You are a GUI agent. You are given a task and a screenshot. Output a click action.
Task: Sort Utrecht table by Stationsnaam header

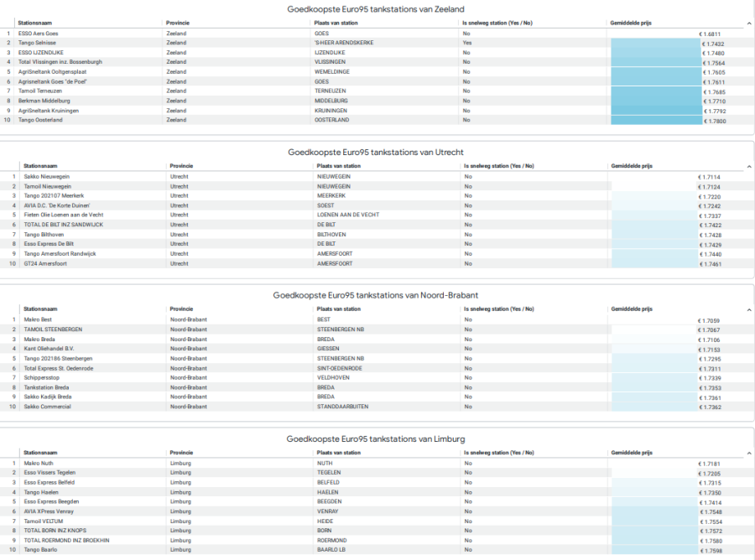pos(40,166)
